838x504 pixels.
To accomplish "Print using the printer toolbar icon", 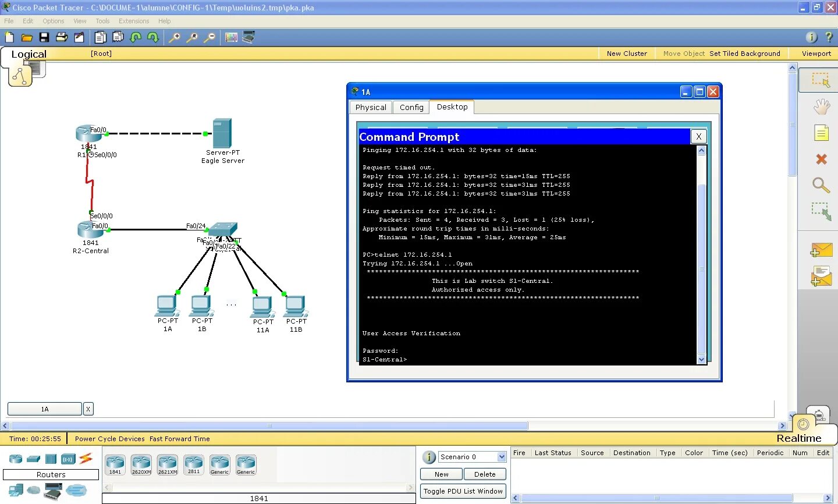I will (62, 37).
